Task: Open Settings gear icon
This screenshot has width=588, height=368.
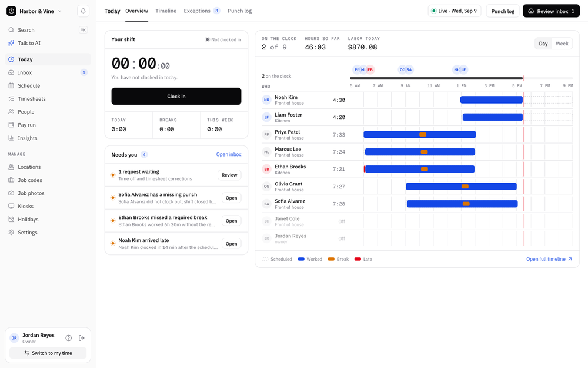Action: coord(11,233)
